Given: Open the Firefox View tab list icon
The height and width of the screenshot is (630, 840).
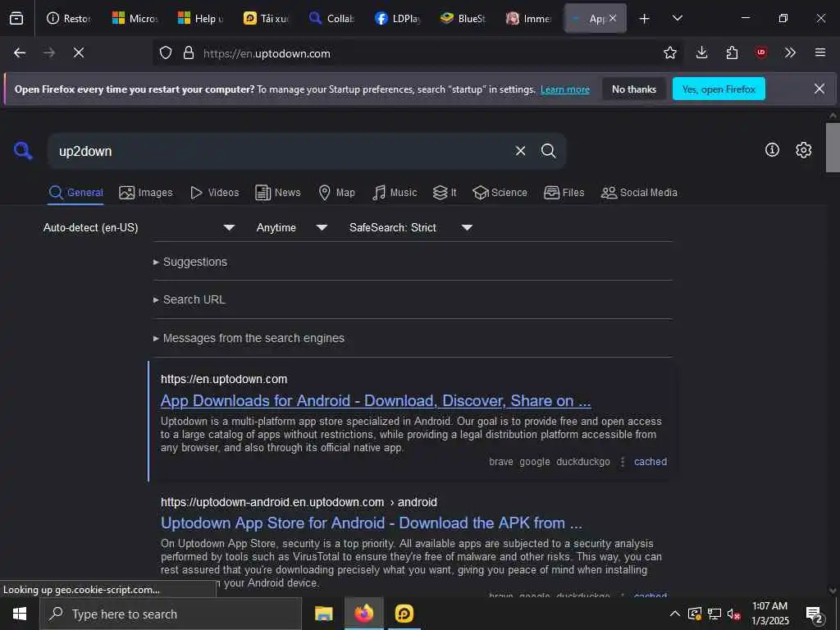Looking at the screenshot, I should [x=16, y=19].
